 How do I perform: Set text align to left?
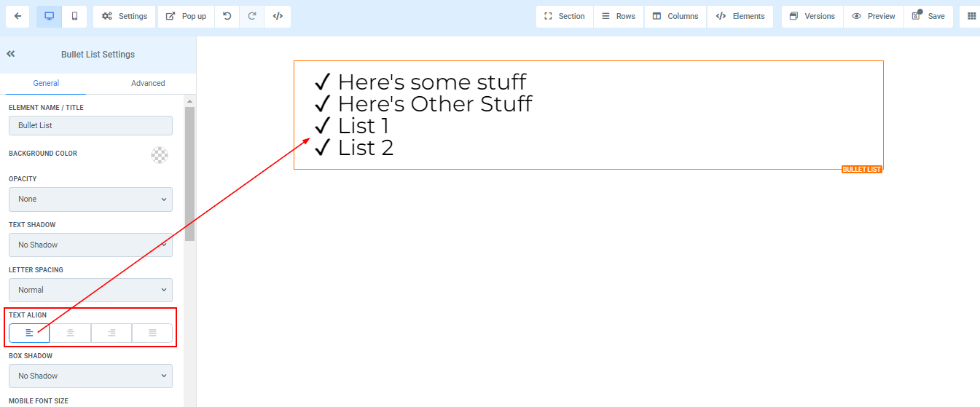(29, 333)
